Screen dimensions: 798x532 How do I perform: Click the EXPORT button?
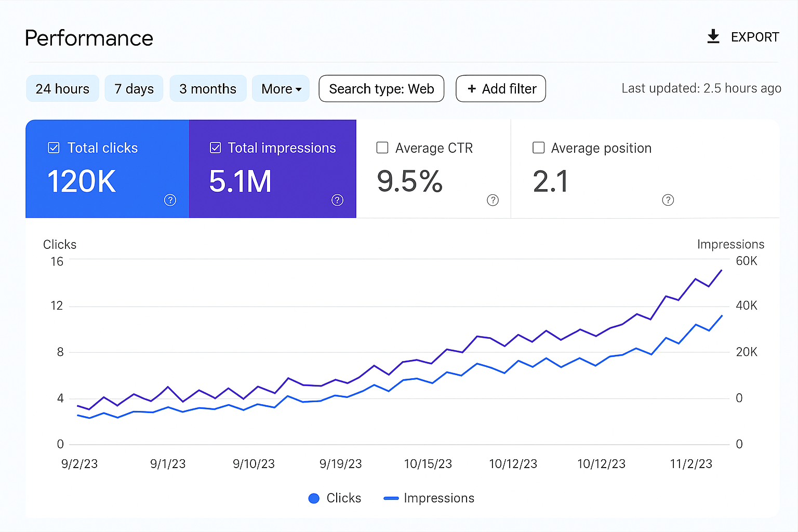click(x=755, y=36)
